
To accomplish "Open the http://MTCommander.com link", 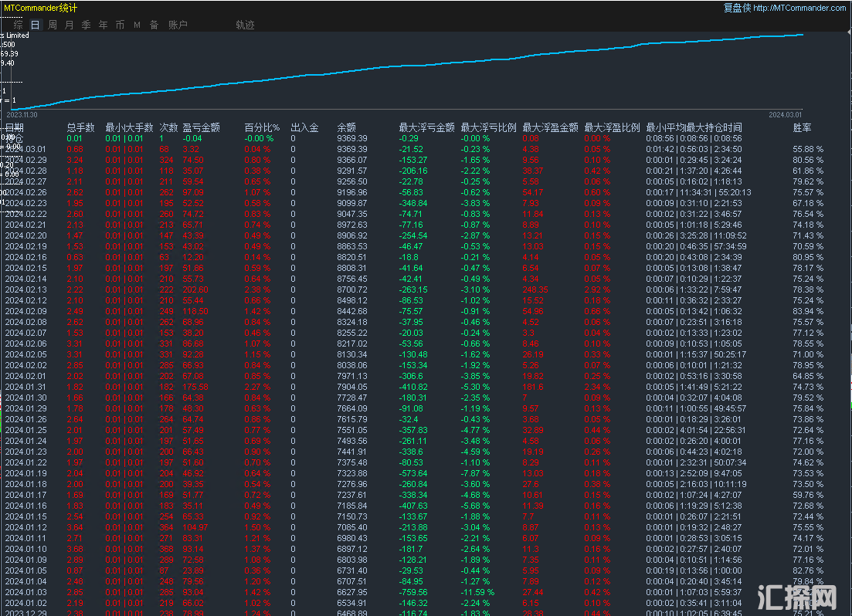I will click(799, 8).
